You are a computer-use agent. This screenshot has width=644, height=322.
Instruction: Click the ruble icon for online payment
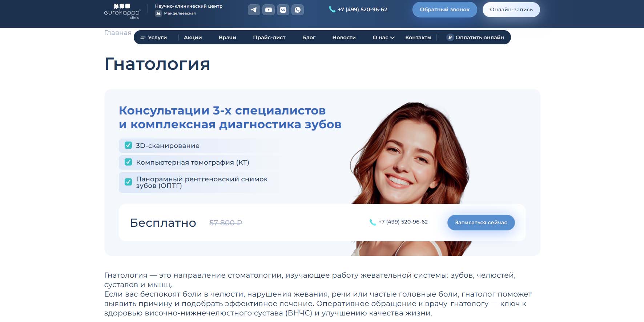coord(450,37)
